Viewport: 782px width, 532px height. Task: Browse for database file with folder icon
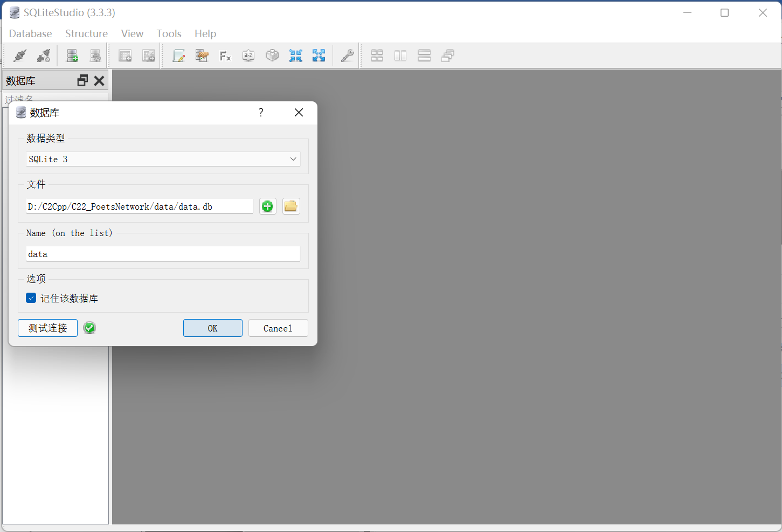pos(291,206)
